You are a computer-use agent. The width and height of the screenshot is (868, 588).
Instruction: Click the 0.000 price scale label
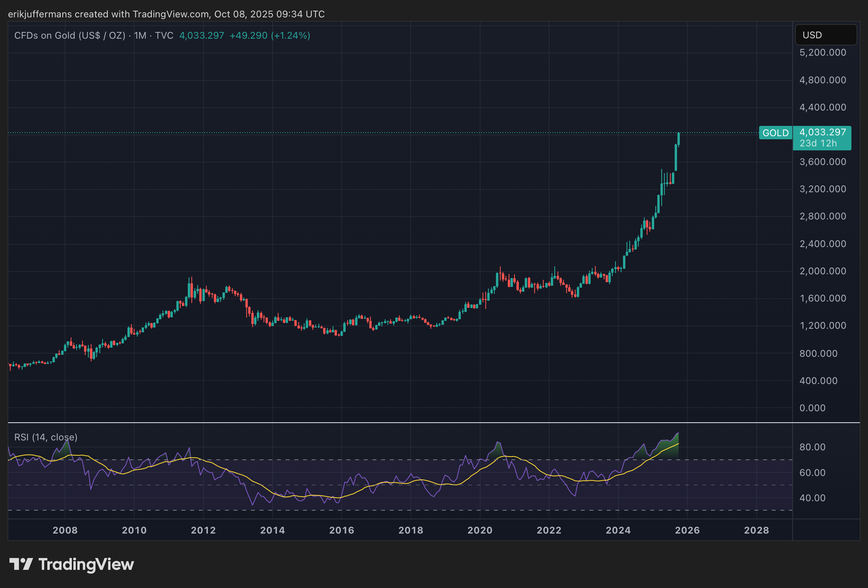(x=812, y=408)
